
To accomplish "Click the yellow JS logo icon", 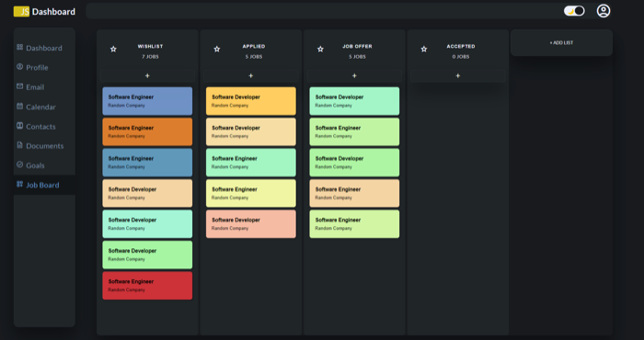I will click(21, 11).
